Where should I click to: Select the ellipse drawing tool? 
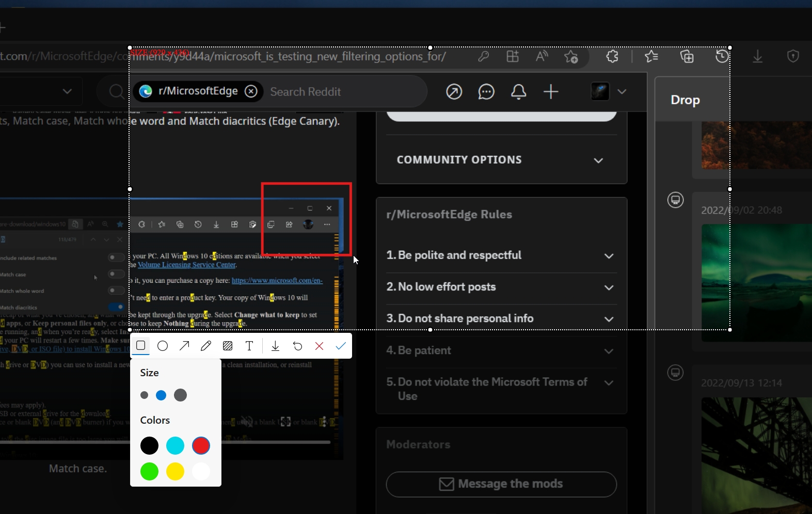point(163,346)
